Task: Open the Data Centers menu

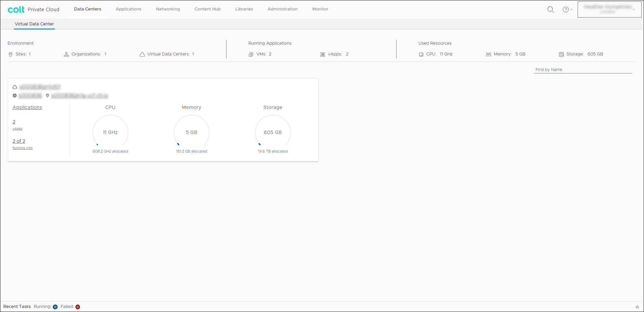Action: point(88,9)
